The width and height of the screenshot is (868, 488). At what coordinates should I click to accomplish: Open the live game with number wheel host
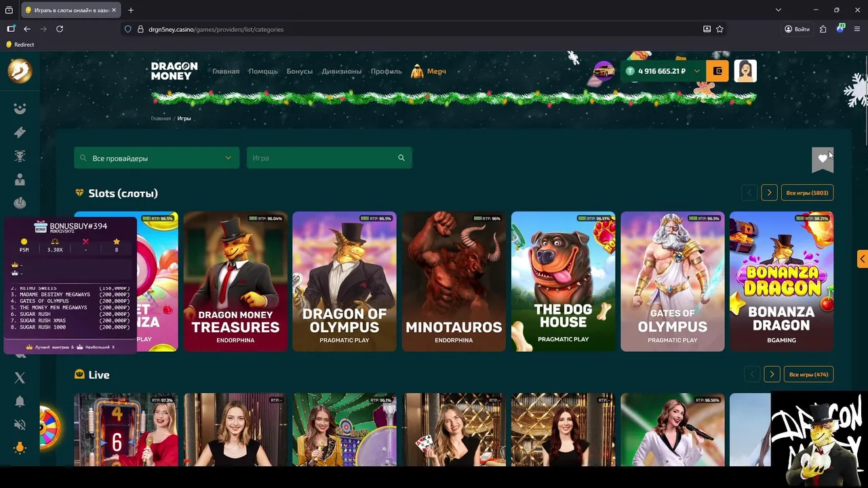pyautogui.click(x=126, y=430)
